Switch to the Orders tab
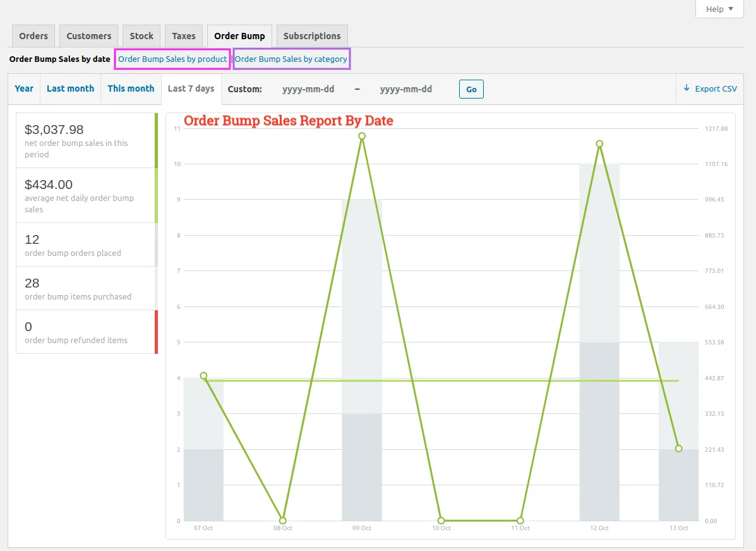 (33, 36)
